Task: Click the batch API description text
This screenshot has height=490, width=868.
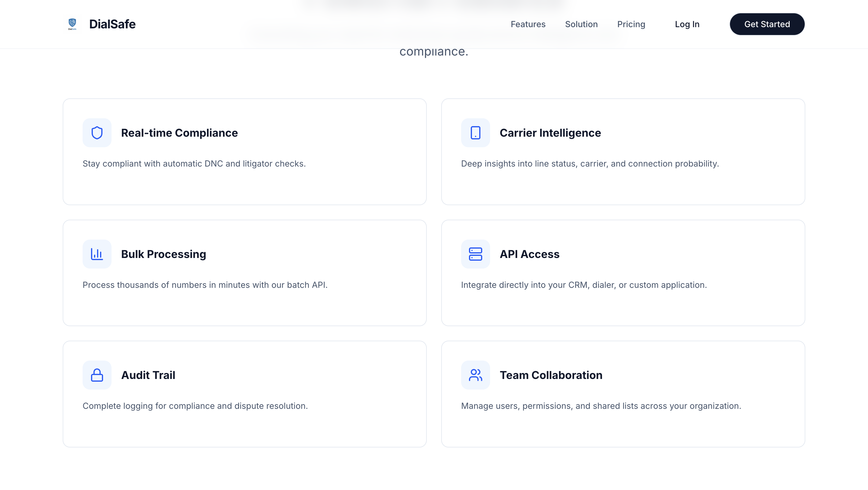Action: coord(205,285)
